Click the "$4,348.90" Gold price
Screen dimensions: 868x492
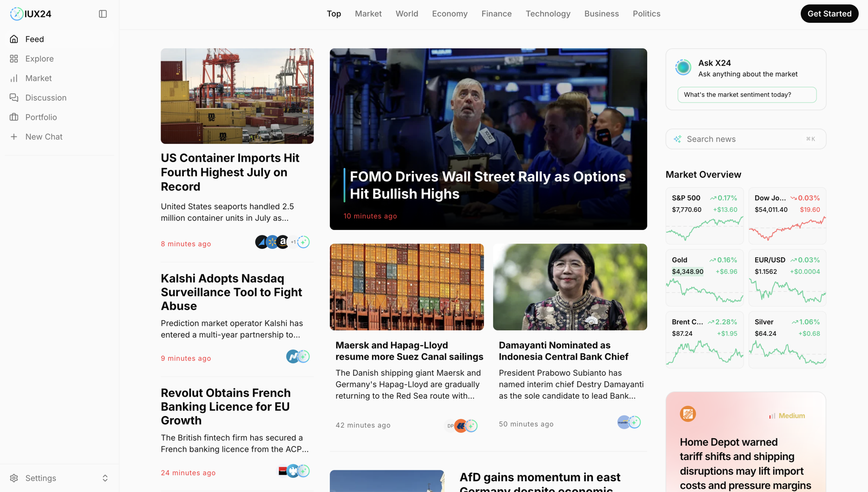click(687, 272)
